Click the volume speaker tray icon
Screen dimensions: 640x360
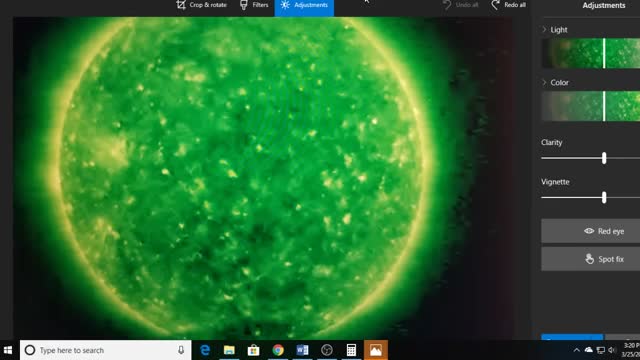click(612, 350)
